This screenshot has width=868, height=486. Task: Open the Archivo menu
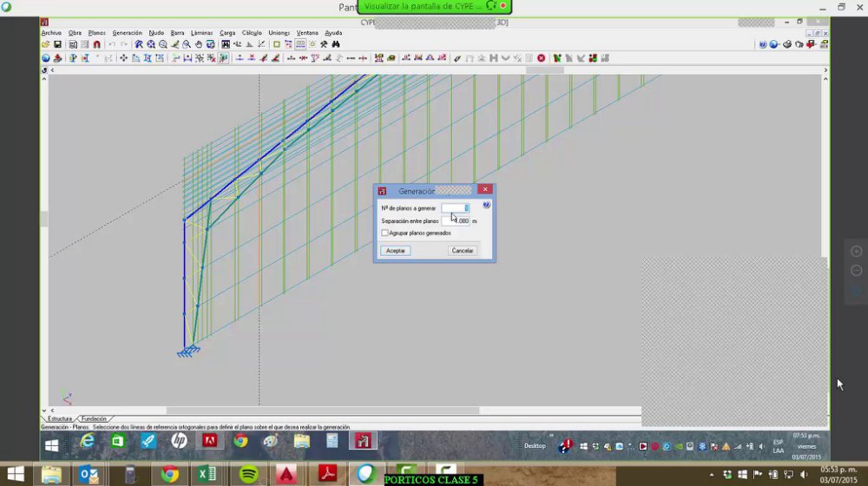pyautogui.click(x=51, y=33)
